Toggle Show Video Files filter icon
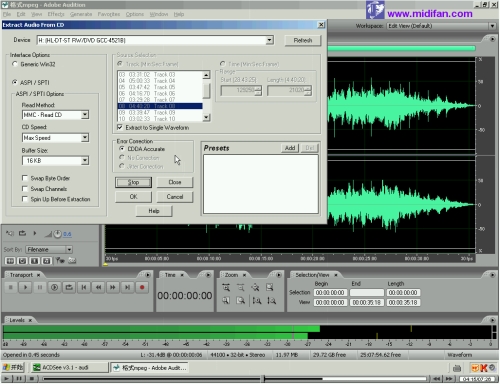Image resolution: width=500 pixels, height=384 pixels. pyautogui.click(x=34, y=261)
